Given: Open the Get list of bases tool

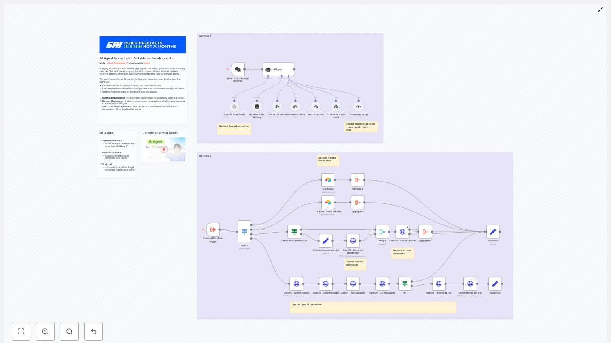Looking at the screenshot, I should [x=277, y=106].
